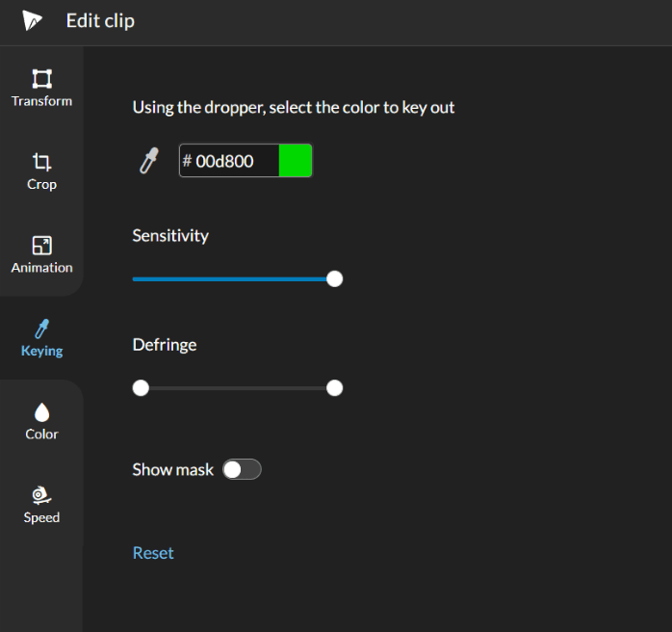
Task: Click the 'Edit clip' panel title
Action: (100, 20)
